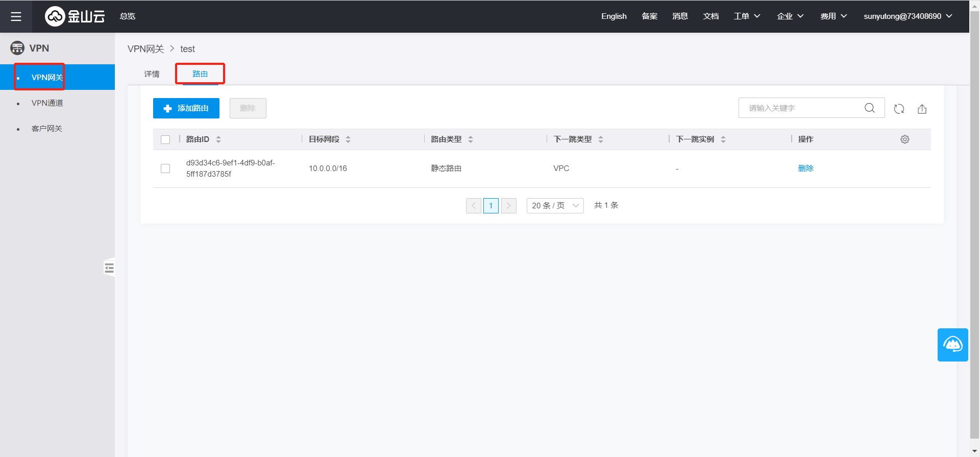Open VPN通道 in the sidebar
Viewport: 980px width, 457px height.
coord(47,103)
